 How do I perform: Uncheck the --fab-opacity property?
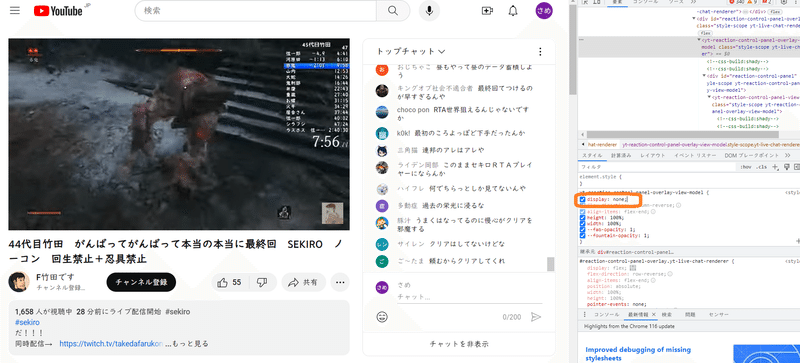(583, 230)
